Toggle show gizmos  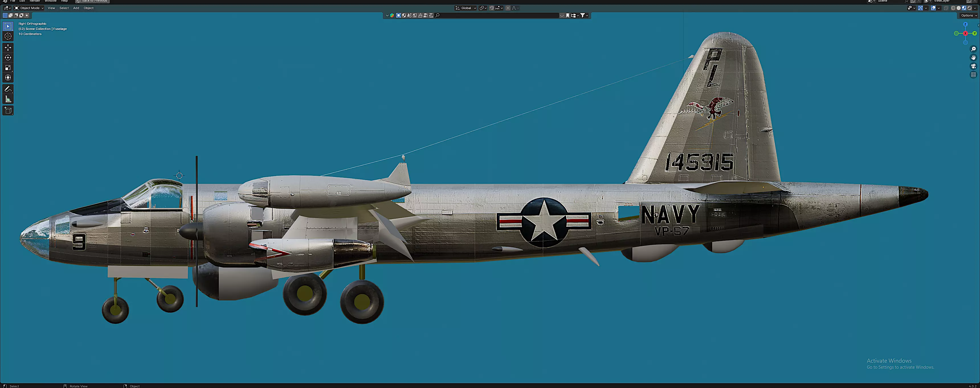[x=921, y=8]
